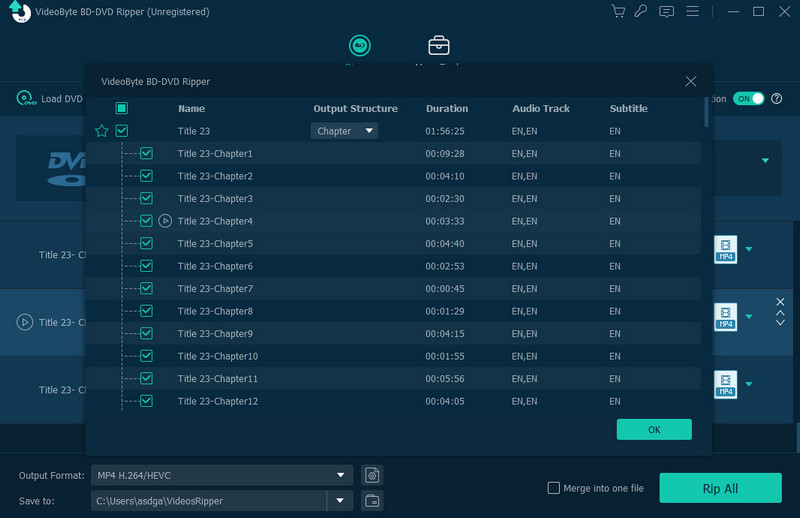Play preview of Title 23-Chapter4
Image resolution: width=800 pixels, height=518 pixels.
pos(165,221)
